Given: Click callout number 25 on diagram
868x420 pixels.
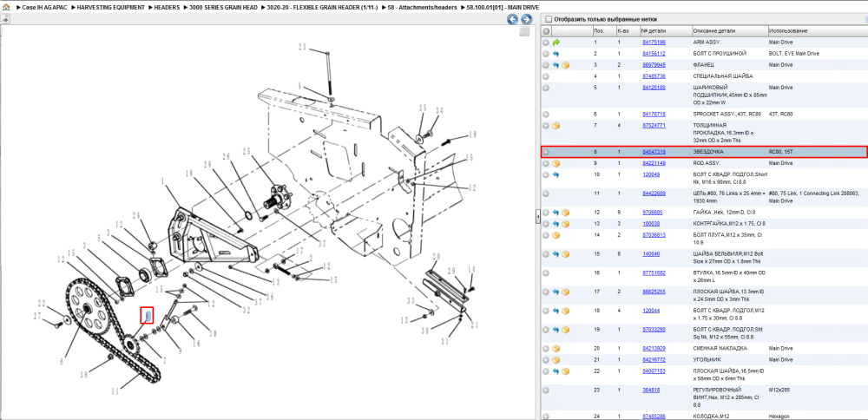Looking at the screenshot, I should click(x=247, y=150).
